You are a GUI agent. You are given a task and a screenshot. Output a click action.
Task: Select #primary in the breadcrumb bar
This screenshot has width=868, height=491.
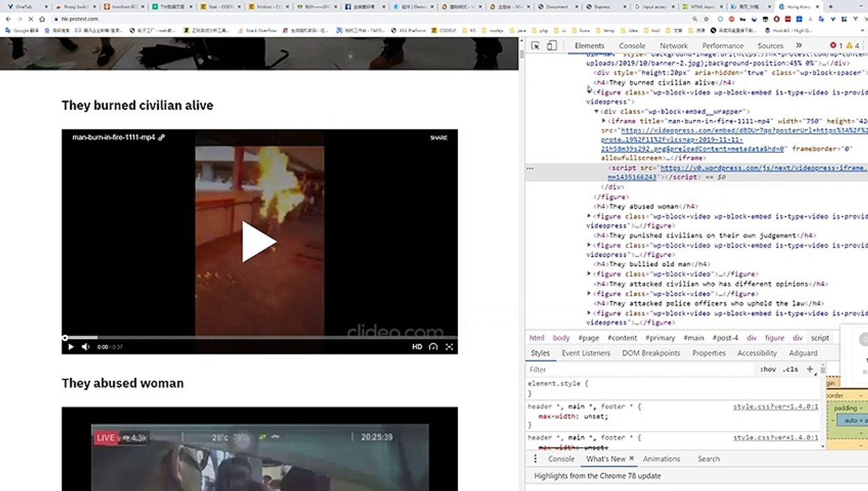pos(660,338)
